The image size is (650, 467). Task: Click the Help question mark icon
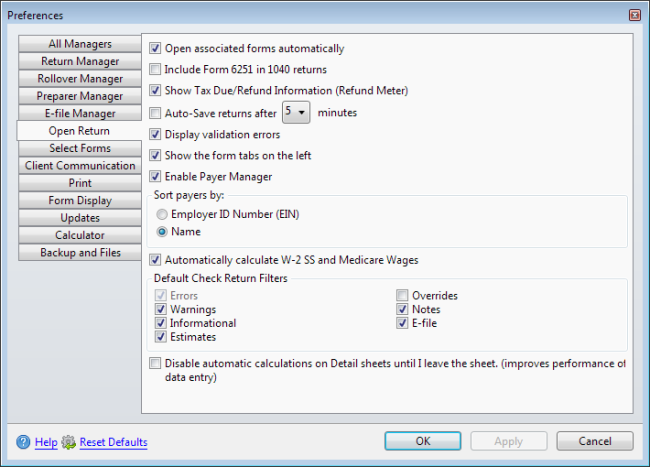(23, 442)
